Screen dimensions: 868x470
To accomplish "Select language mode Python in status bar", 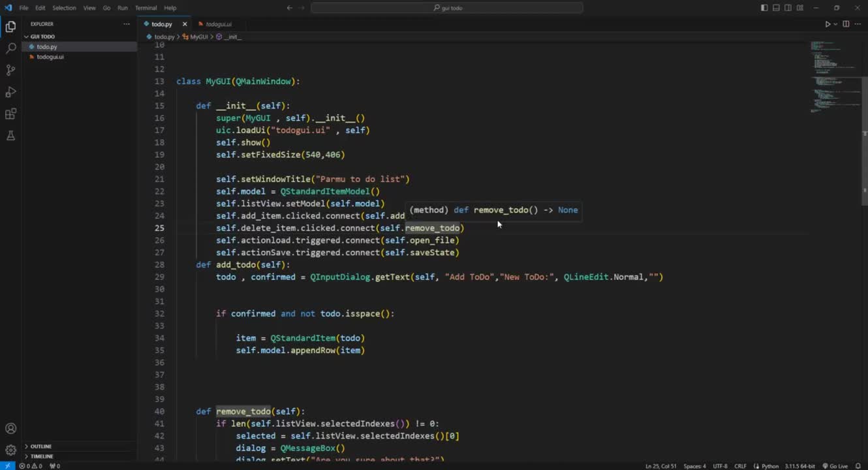I will pyautogui.click(x=770, y=466).
